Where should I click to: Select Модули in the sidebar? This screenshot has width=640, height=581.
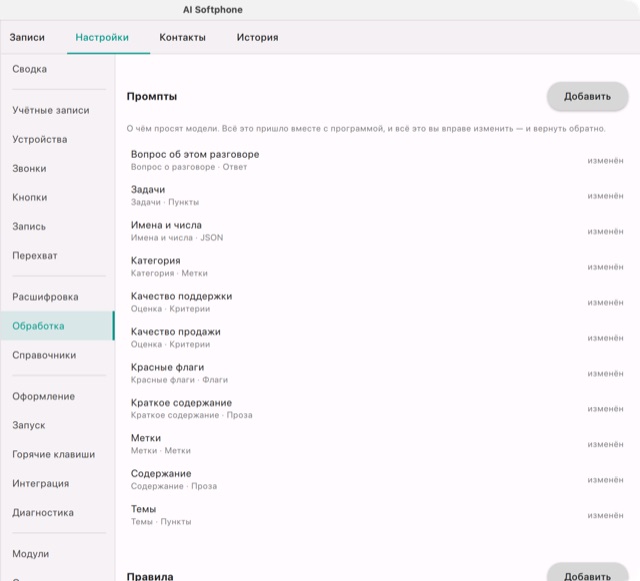[x=58, y=554]
